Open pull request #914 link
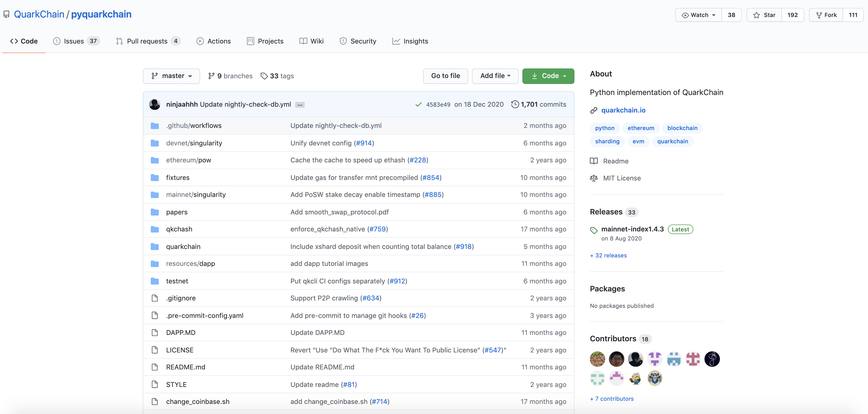 coord(364,143)
